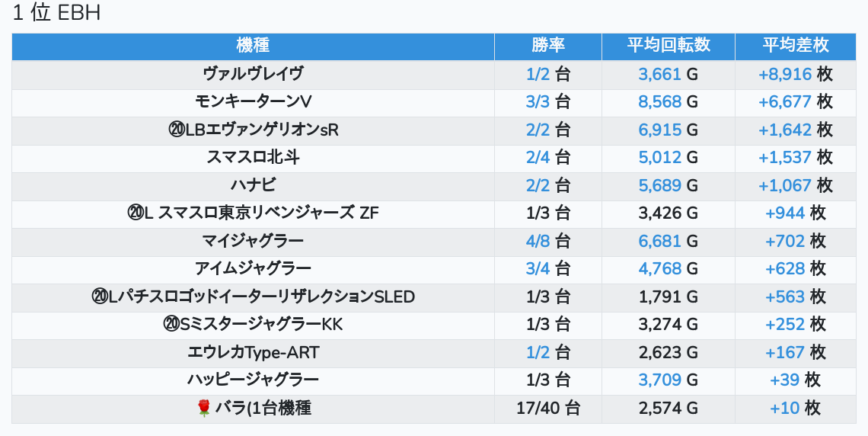Open the ハナビ machine entry
The image size is (868, 436).
coord(253,185)
